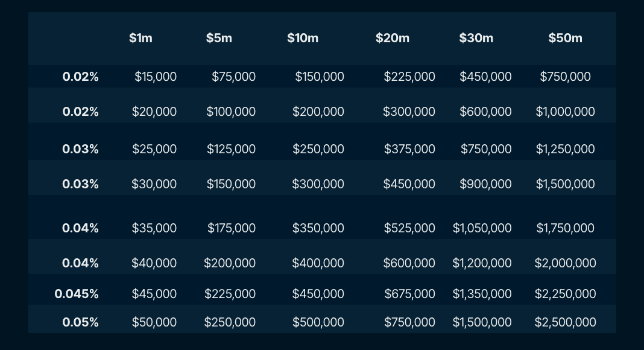
Task: Click the $1m column header
Action: (x=140, y=38)
